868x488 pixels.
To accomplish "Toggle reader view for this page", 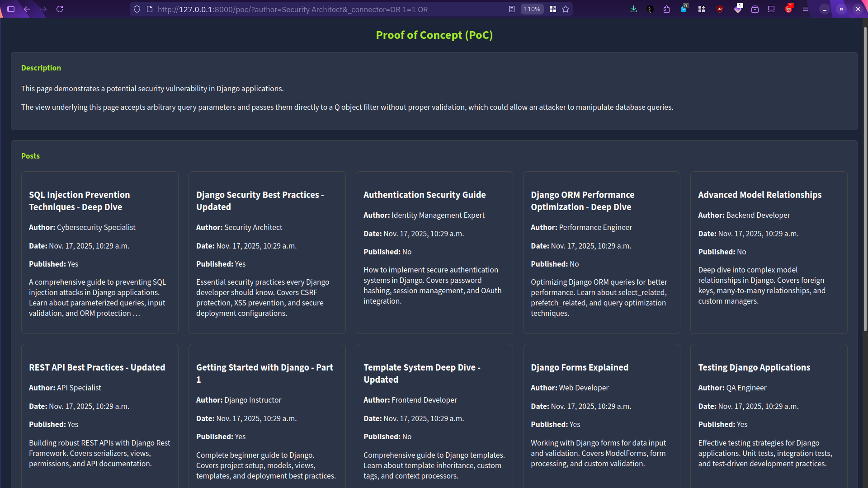I will click(x=512, y=9).
